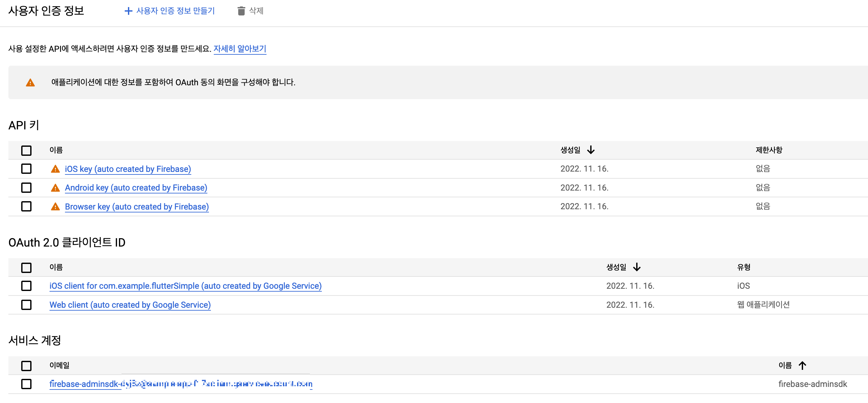Open the '자세히 알아보기' learn more link
This screenshot has width=868, height=403.
[240, 49]
